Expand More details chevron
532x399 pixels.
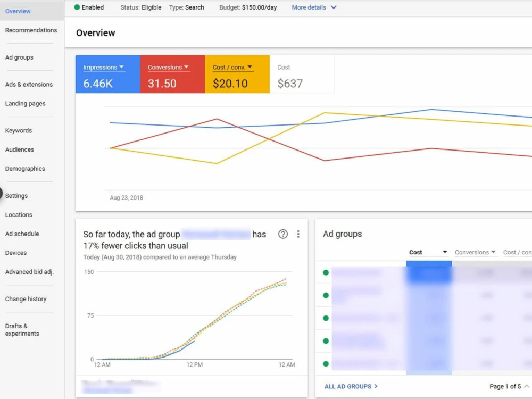pos(334,7)
